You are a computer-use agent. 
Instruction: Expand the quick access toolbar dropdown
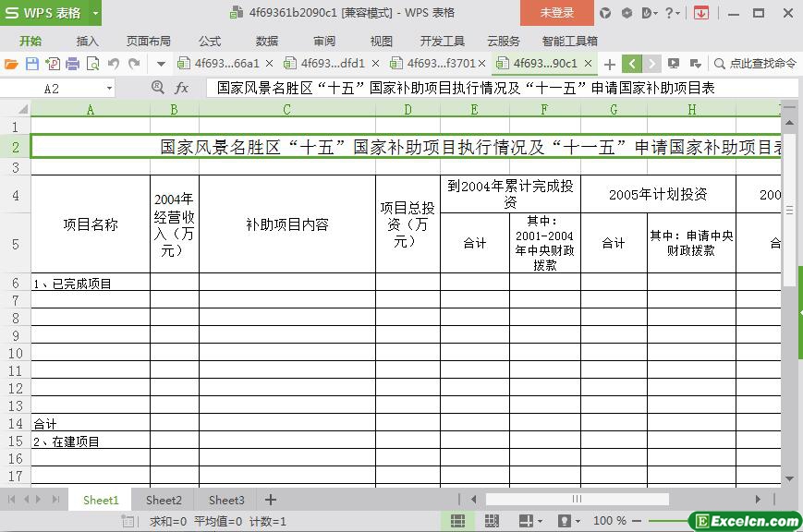point(161,64)
